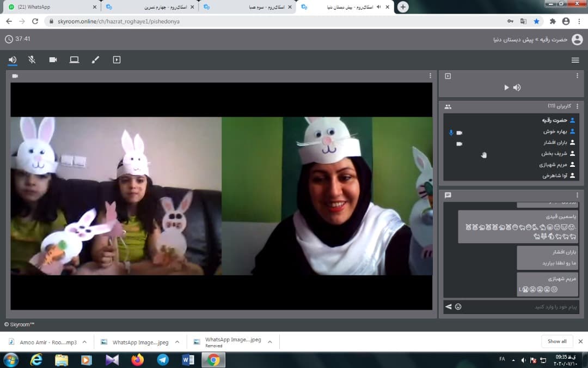Open chat panel three-dot options menu

click(x=577, y=195)
